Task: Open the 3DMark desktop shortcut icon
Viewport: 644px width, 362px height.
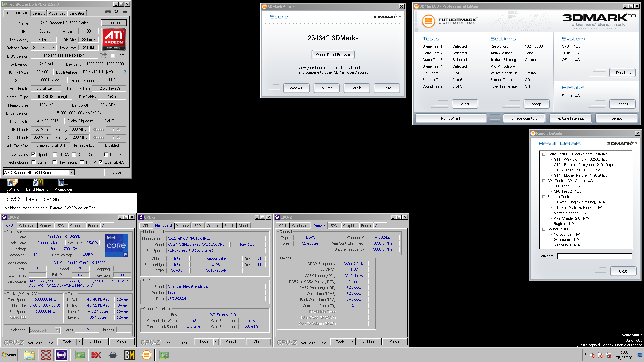Action: click(12, 183)
